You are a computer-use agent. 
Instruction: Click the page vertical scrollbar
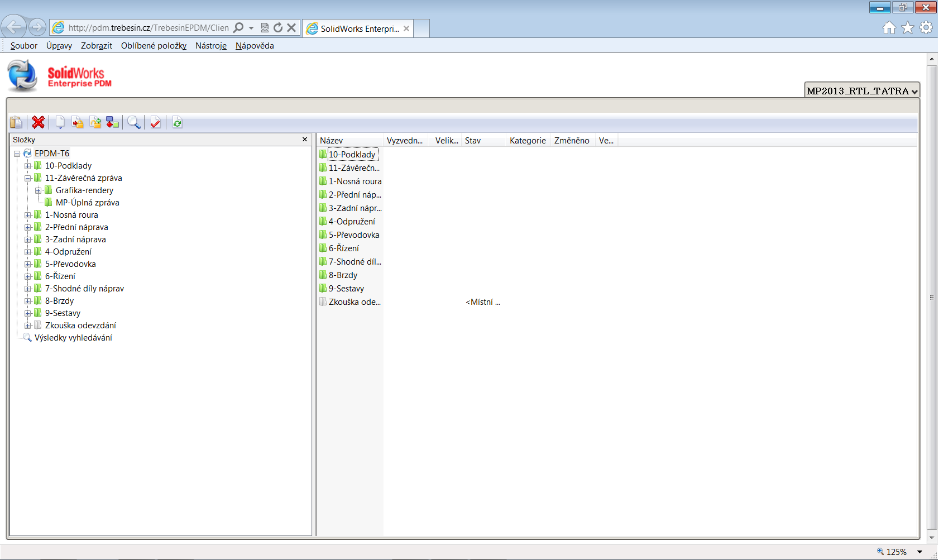coord(932,298)
